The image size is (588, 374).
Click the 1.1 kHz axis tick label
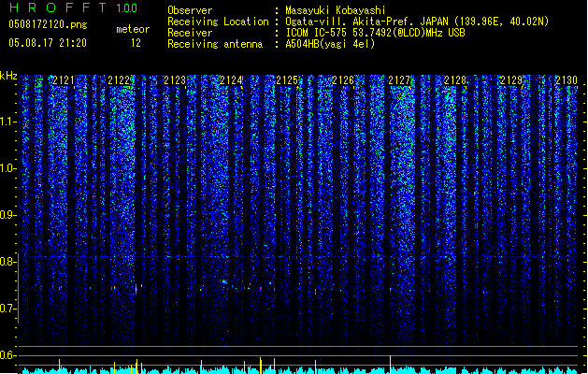7,122
